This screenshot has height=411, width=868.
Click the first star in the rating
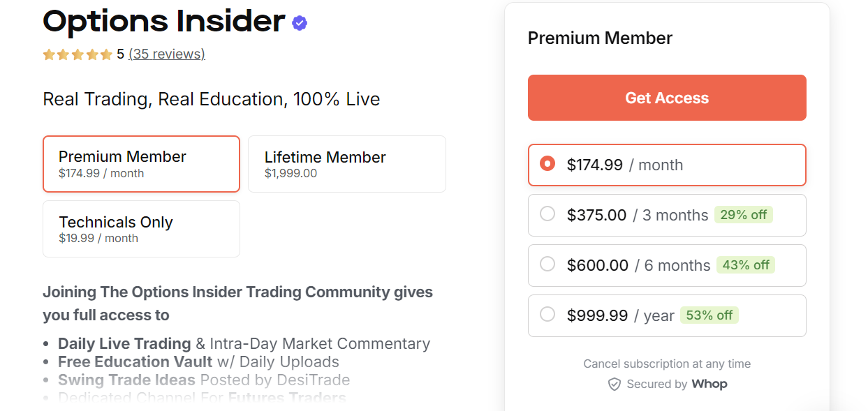[49, 54]
